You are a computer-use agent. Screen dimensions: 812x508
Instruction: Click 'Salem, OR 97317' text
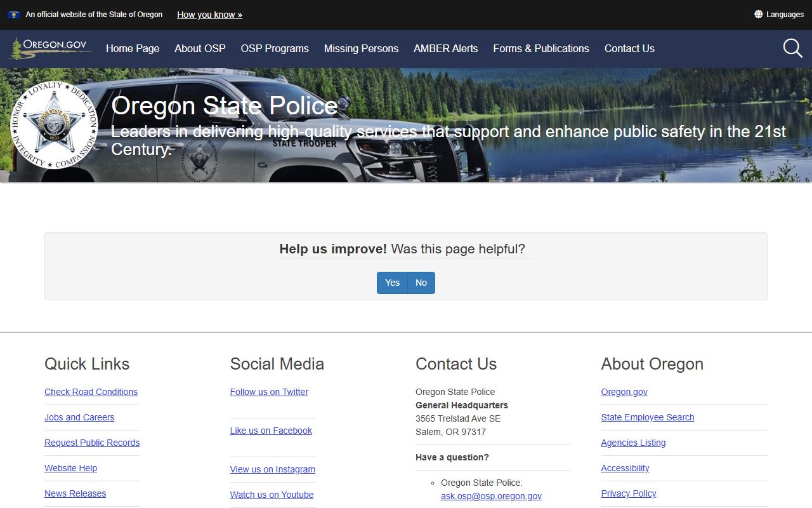[x=450, y=432]
